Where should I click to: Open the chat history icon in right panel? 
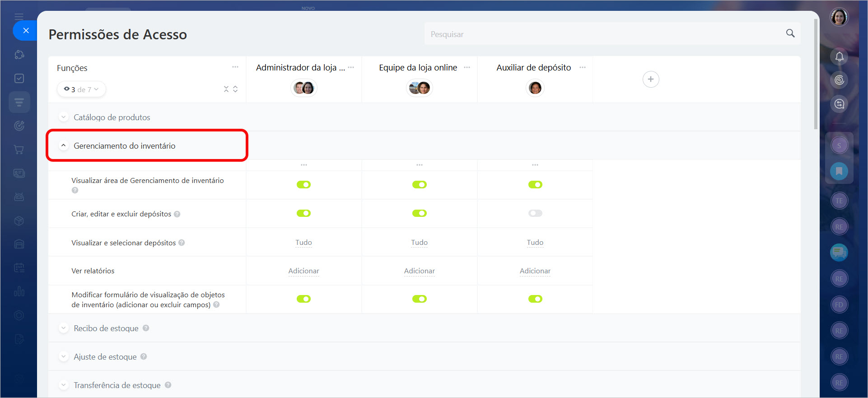pyautogui.click(x=839, y=104)
